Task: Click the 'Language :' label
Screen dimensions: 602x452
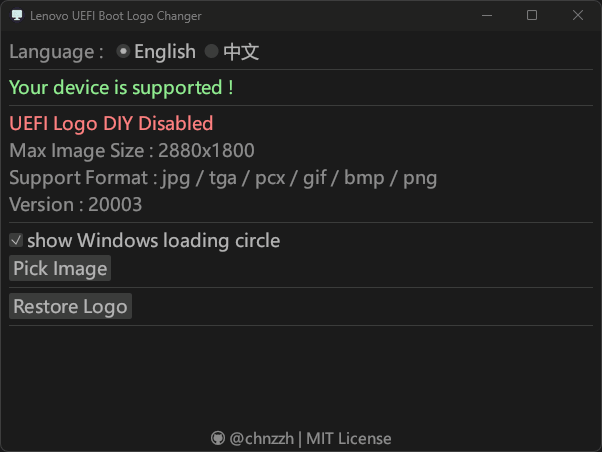Action: (56, 52)
